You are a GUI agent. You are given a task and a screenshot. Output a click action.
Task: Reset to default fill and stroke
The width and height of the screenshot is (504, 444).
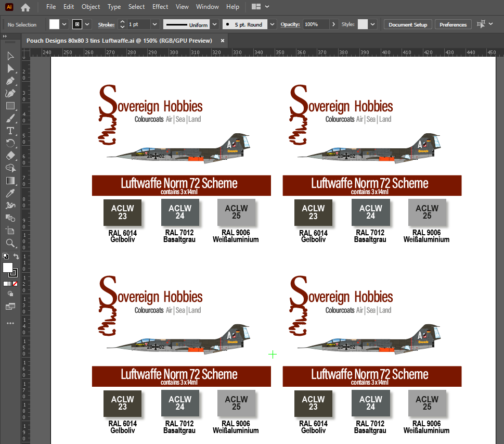[x=5, y=256]
